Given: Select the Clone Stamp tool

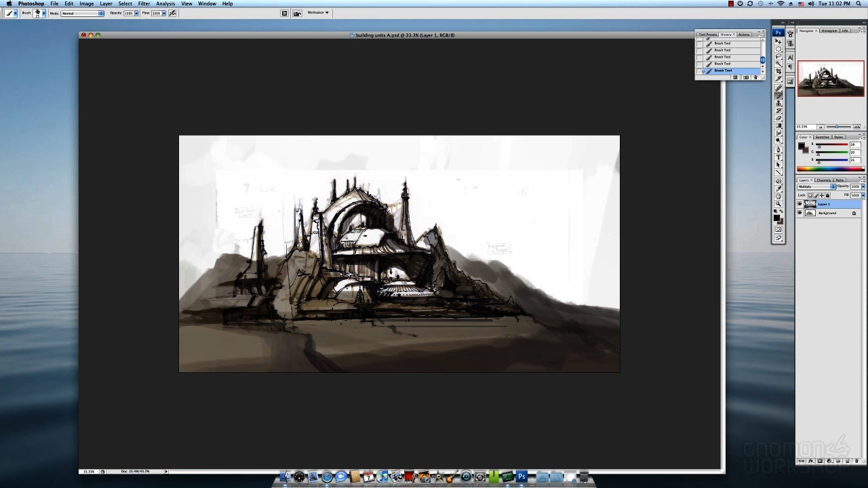Looking at the screenshot, I should [778, 103].
